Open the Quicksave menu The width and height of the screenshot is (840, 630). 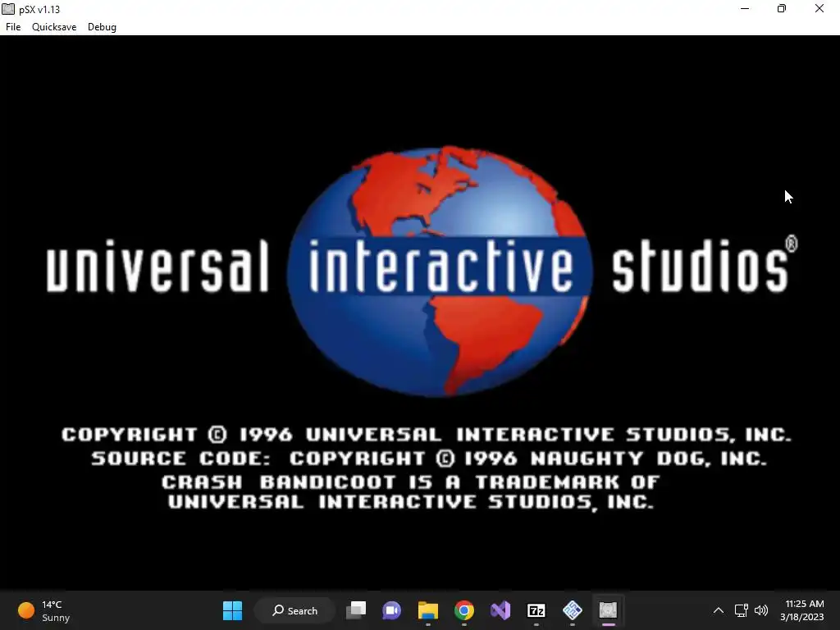tap(54, 27)
